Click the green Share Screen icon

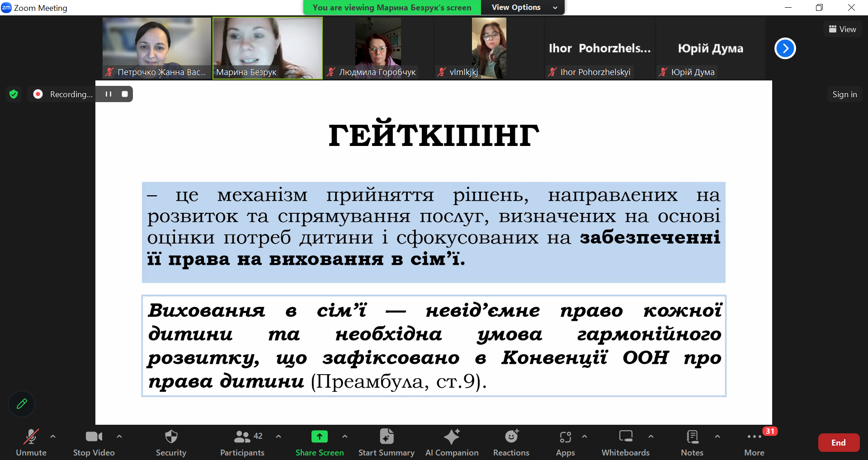319,437
